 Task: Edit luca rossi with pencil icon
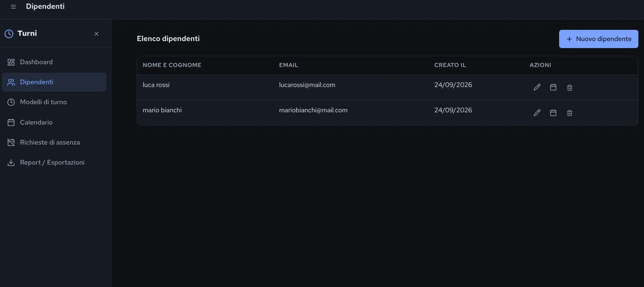(x=537, y=87)
